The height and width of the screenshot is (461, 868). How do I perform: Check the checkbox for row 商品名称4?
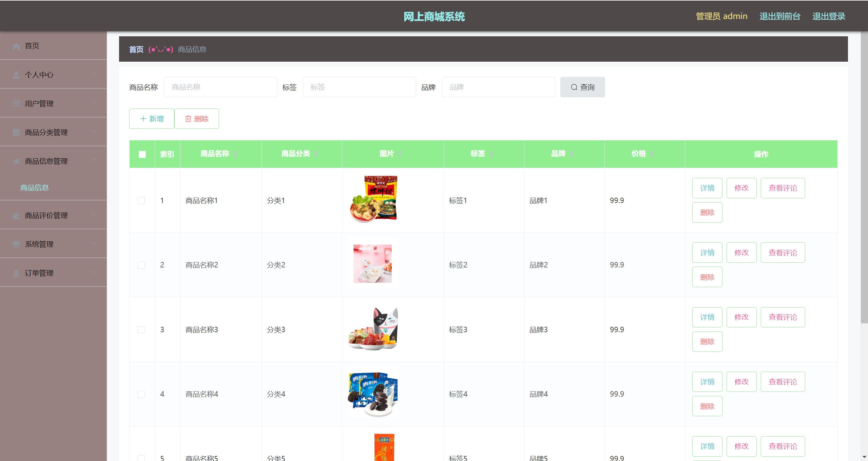141,394
